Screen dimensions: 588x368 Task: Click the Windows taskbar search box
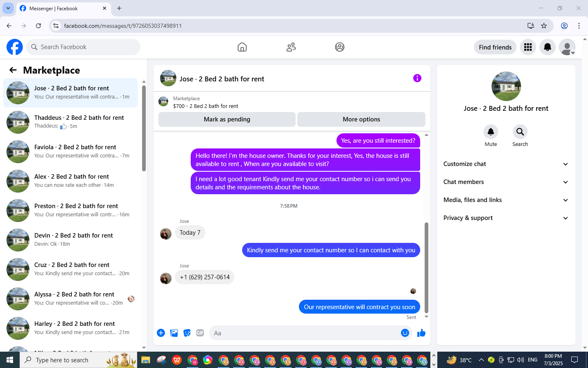click(78, 360)
